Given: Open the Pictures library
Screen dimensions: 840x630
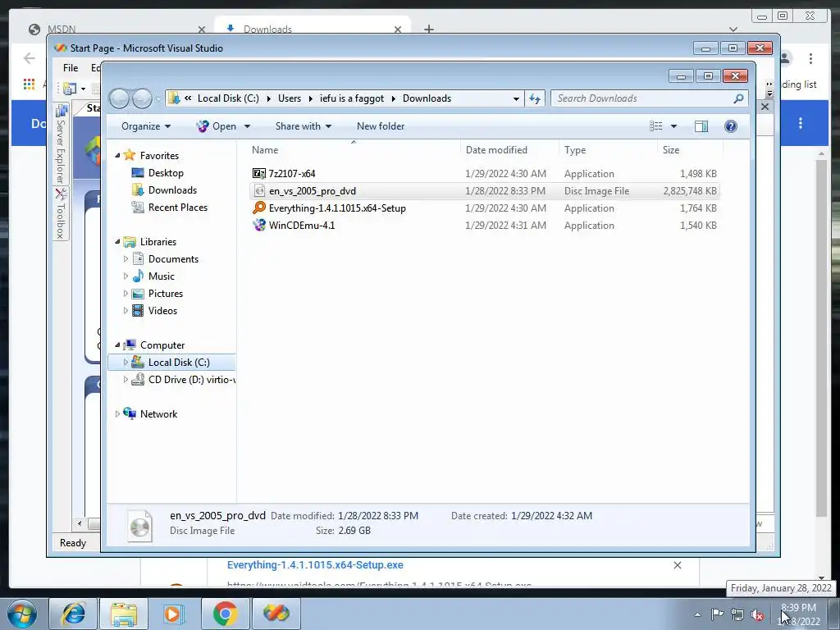Looking at the screenshot, I should point(166,294).
